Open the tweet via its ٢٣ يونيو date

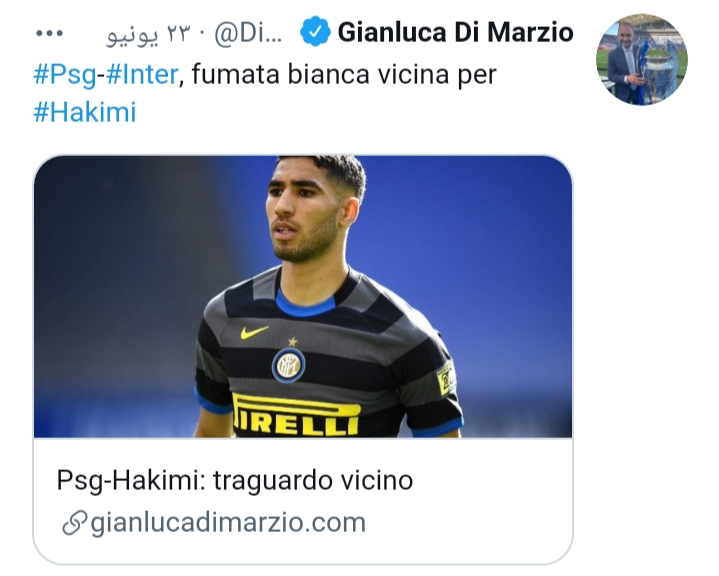(148, 33)
